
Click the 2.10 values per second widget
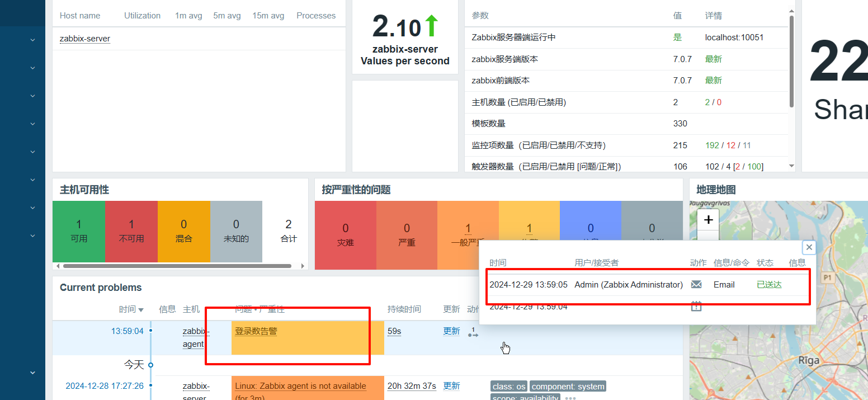pyautogui.click(x=405, y=37)
